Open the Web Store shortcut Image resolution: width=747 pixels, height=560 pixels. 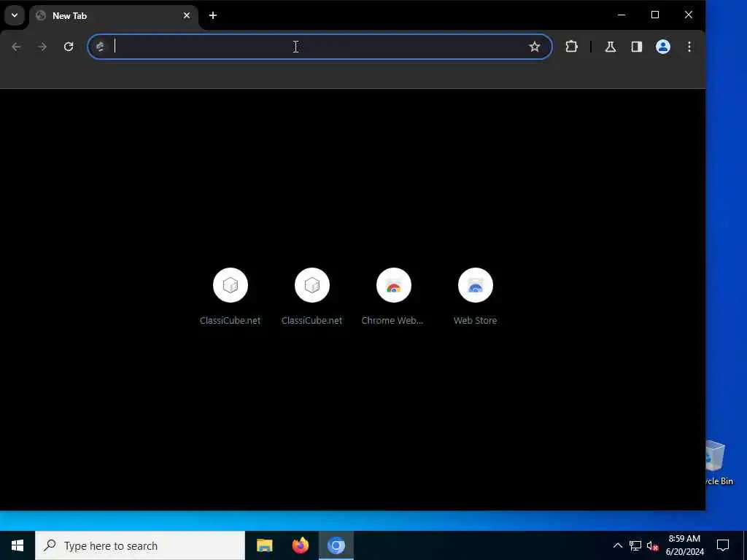tap(475, 297)
